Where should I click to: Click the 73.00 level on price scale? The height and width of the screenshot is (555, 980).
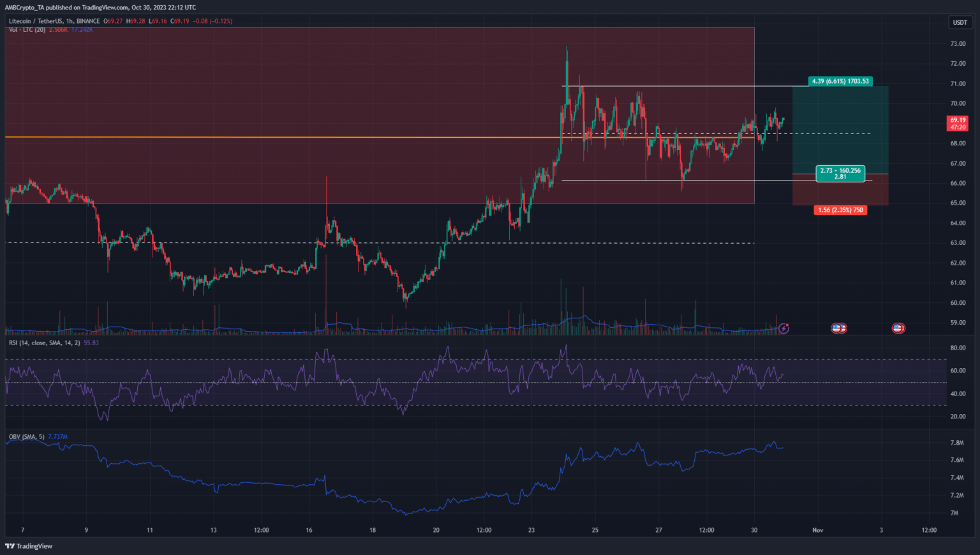[957, 44]
